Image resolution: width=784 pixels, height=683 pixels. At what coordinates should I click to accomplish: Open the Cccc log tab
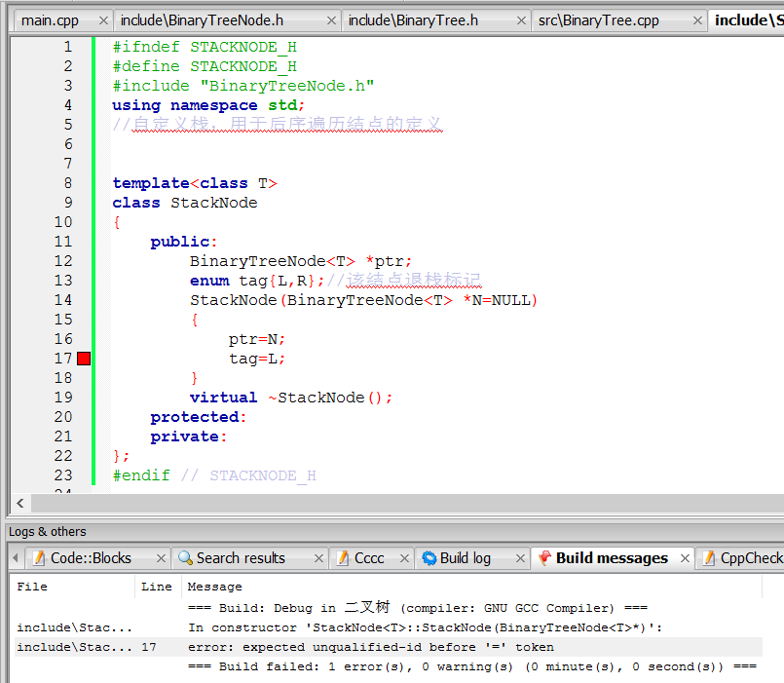pos(369,558)
